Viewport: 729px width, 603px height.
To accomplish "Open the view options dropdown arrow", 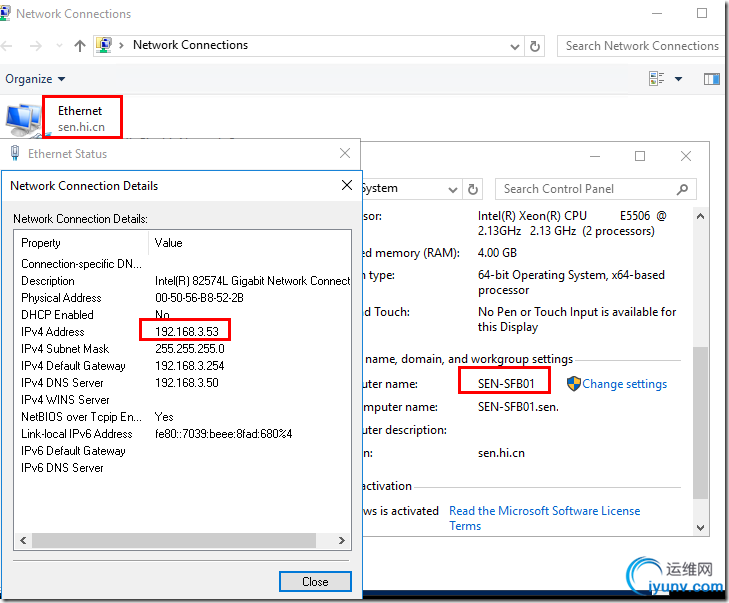I will pyautogui.click(x=678, y=79).
